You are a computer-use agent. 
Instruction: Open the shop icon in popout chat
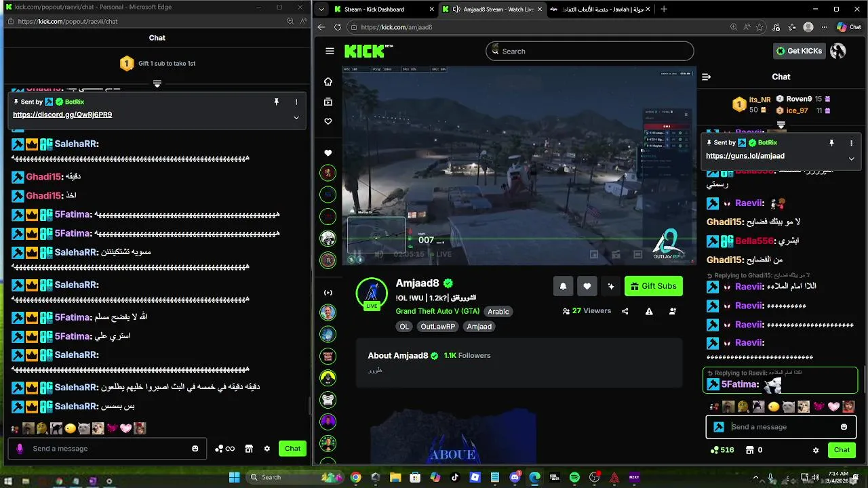[x=249, y=449]
